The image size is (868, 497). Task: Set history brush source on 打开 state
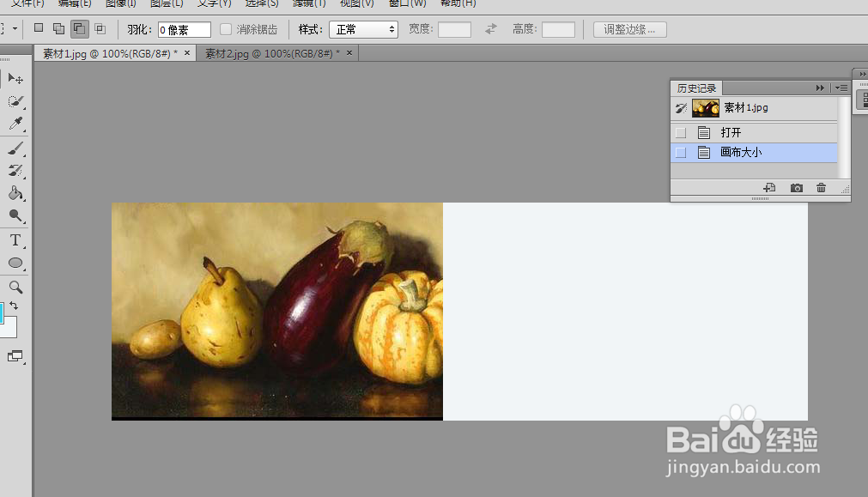tap(681, 133)
